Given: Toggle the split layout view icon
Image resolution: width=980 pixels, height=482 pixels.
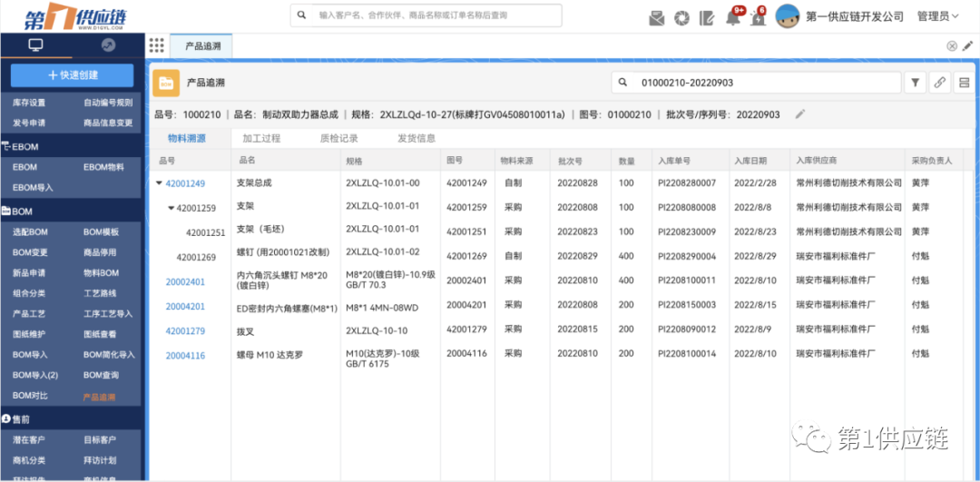Looking at the screenshot, I should point(964,82).
